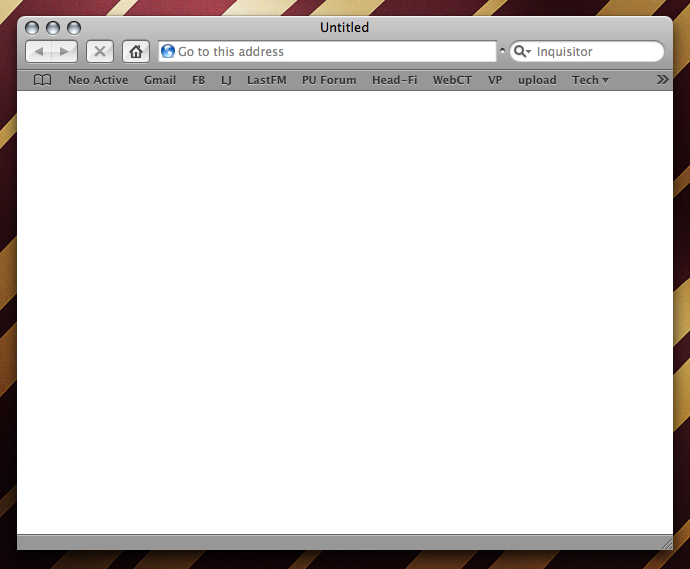Open the home page via house icon
The width and height of the screenshot is (690, 569).
(136, 51)
